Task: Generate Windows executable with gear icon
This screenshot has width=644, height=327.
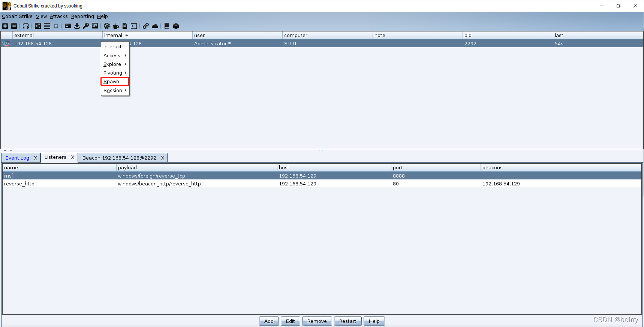Action: (x=107, y=26)
